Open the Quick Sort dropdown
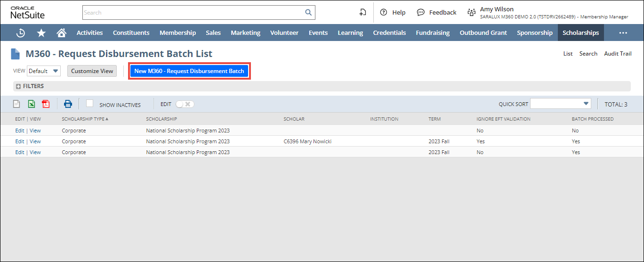The width and height of the screenshot is (644, 262). tap(560, 104)
